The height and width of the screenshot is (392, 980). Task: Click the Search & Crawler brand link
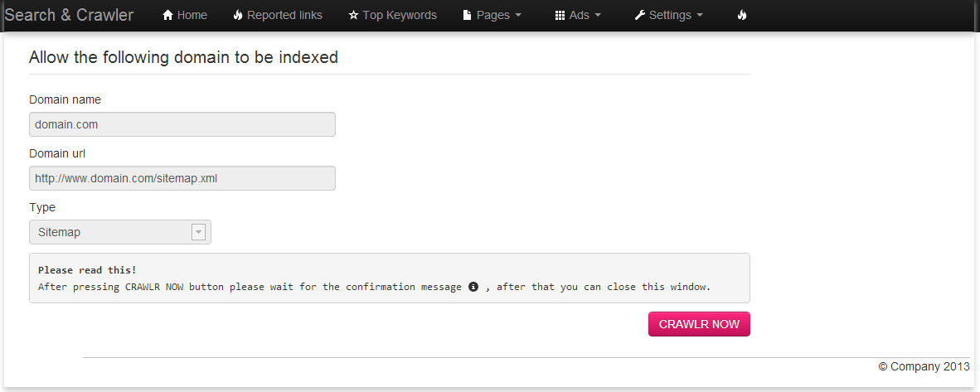click(x=69, y=15)
